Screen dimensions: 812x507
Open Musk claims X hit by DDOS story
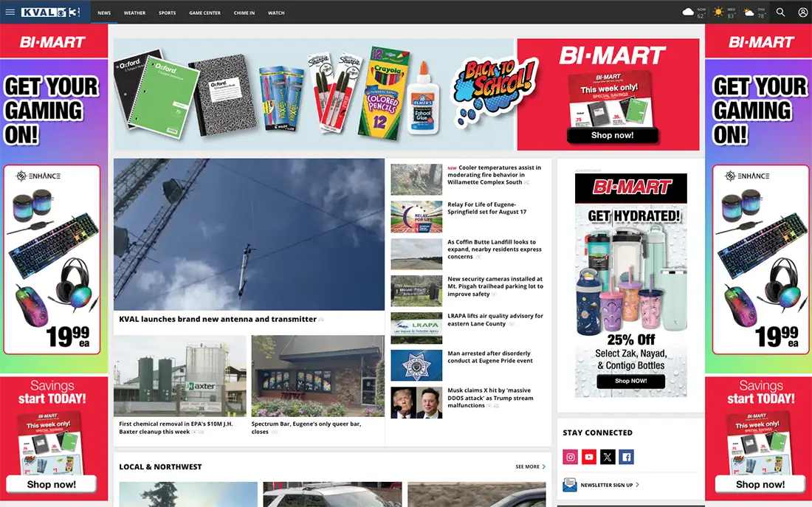(490, 398)
